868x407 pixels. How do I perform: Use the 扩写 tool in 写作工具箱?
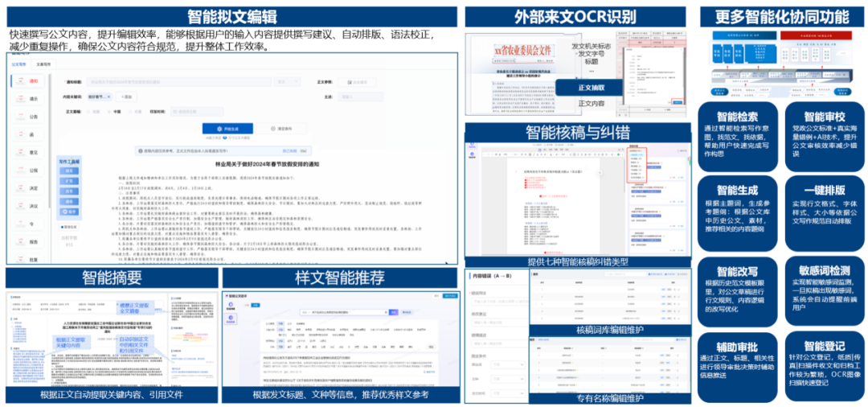click(70, 181)
